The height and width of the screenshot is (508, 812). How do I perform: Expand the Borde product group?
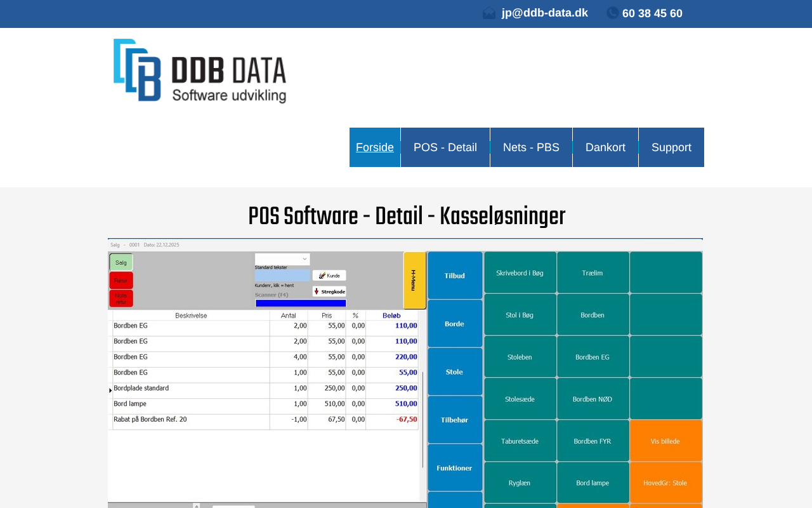point(454,324)
